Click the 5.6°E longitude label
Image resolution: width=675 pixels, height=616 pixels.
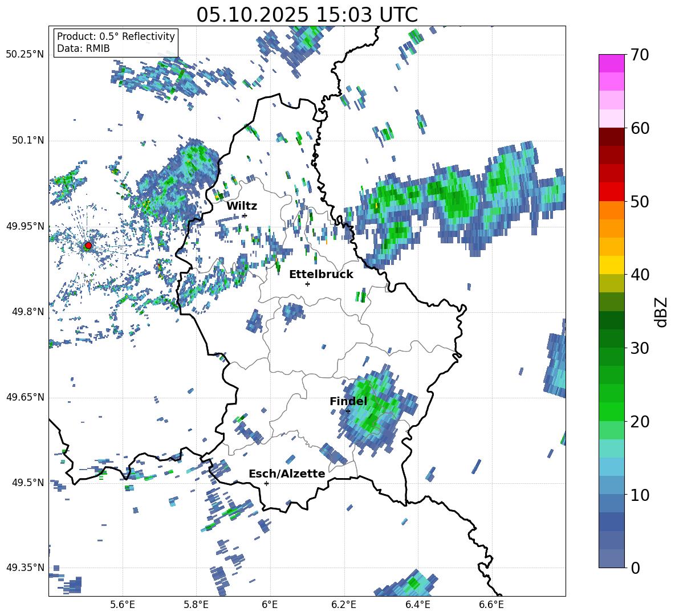tap(123, 605)
